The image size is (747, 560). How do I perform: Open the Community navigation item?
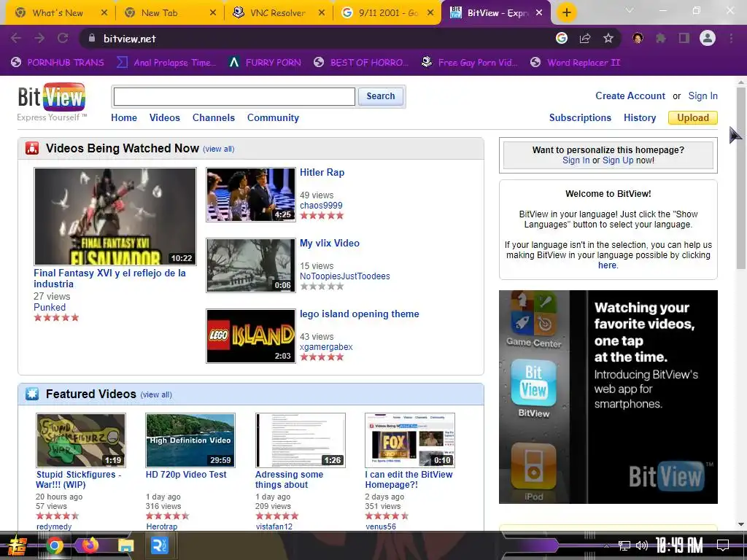tap(273, 117)
